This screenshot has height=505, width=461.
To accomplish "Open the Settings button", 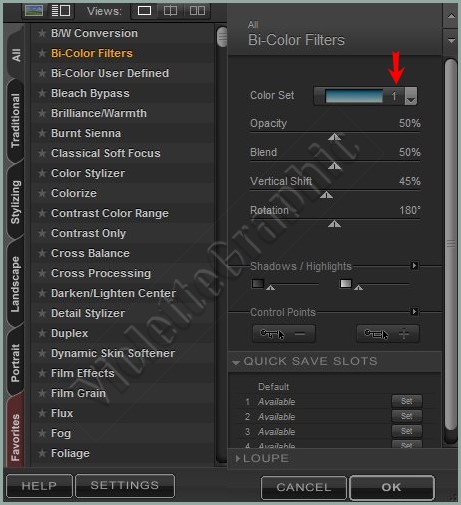I will pos(125,486).
